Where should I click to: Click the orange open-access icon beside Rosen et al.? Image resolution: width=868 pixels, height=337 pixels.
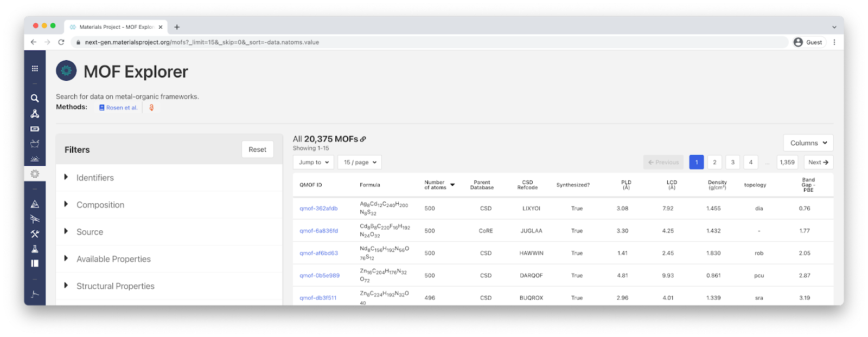point(151,108)
